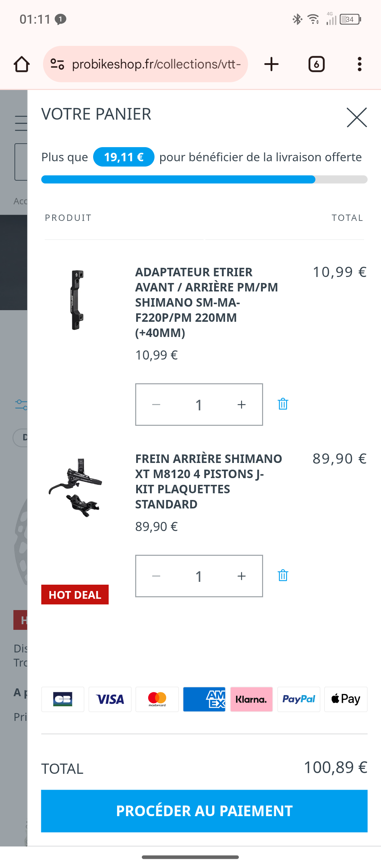The height and width of the screenshot is (868, 381).
Task: Click the free shipping progress bar
Action: point(204,180)
